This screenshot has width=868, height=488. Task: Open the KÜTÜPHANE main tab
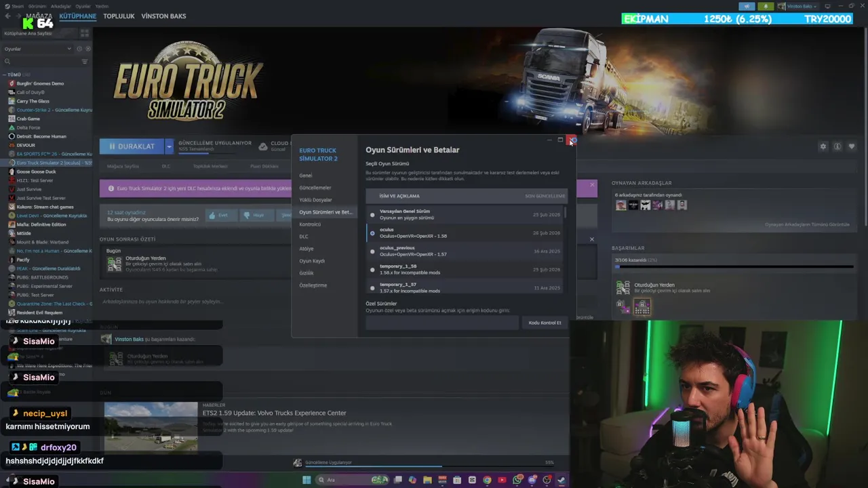click(x=77, y=16)
